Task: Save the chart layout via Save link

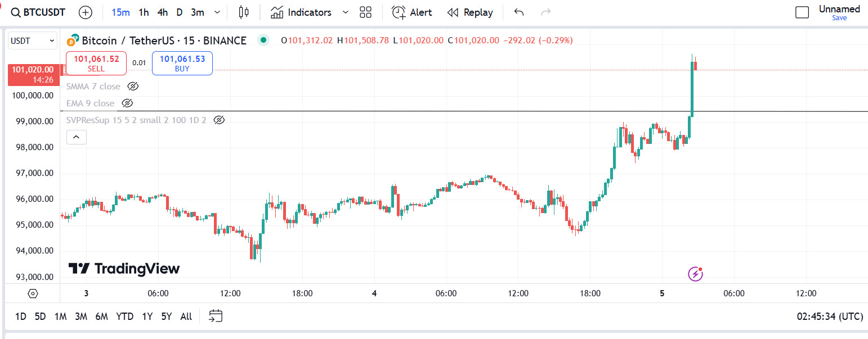Action: tap(839, 18)
